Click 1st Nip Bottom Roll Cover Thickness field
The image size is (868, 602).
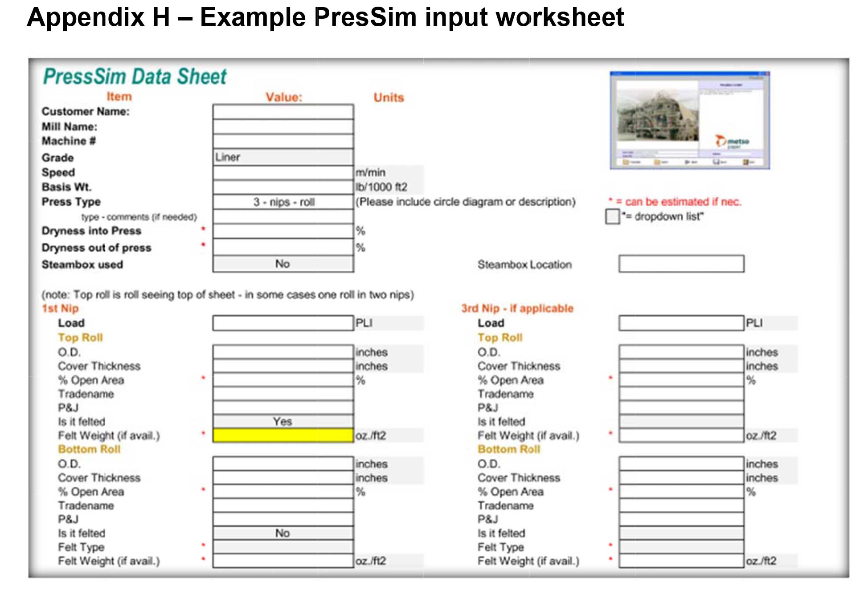click(283, 478)
